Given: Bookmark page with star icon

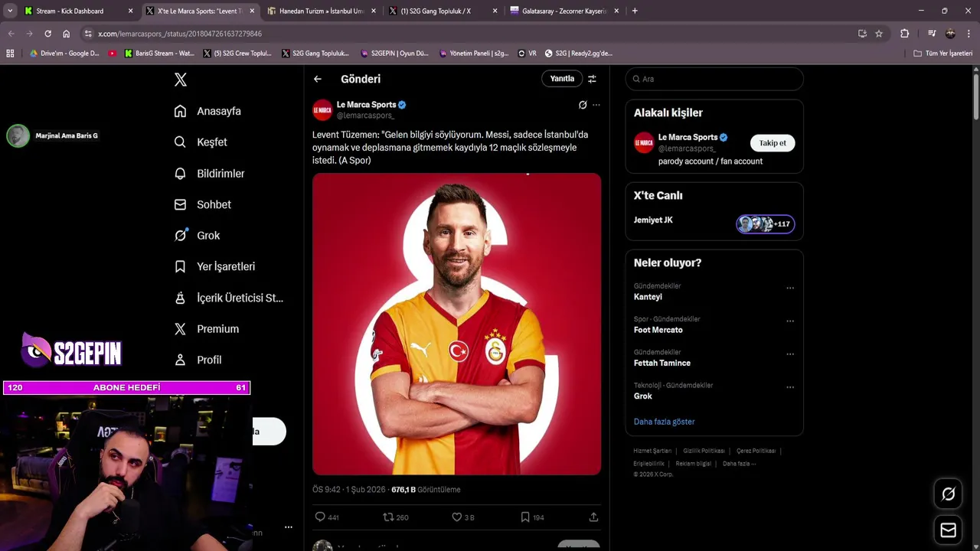Looking at the screenshot, I should coord(879,34).
